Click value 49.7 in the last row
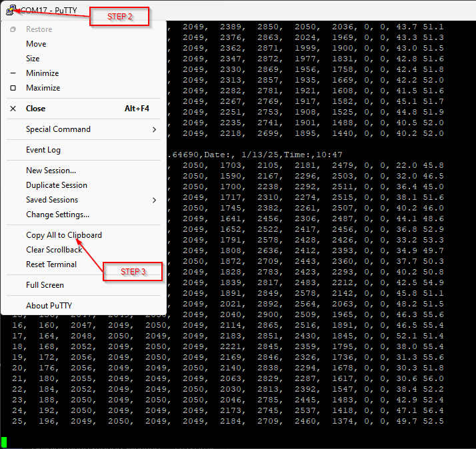The width and height of the screenshot is (476, 449). [x=407, y=421]
